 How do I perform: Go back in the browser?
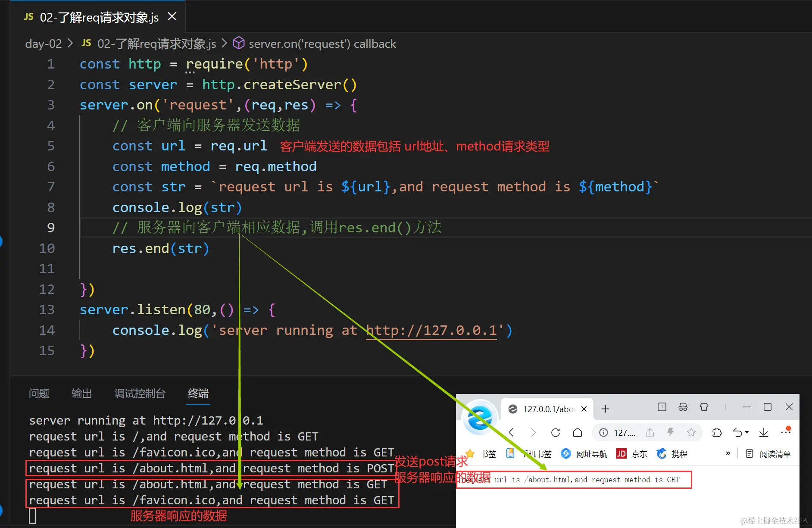(x=511, y=432)
